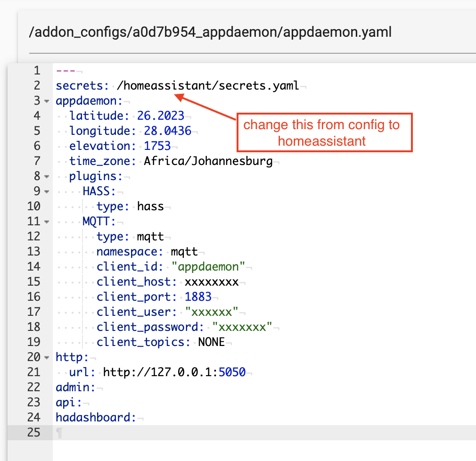The width and height of the screenshot is (476, 461).
Task: Place cursor in the "appdaemon" client_id string
Action: pos(208,267)
